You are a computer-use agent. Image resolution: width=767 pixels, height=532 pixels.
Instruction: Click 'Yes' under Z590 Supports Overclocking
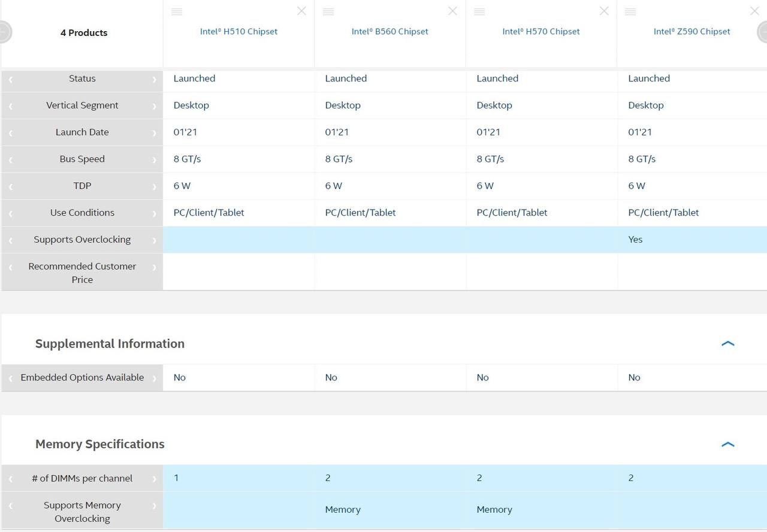[635, 240]
